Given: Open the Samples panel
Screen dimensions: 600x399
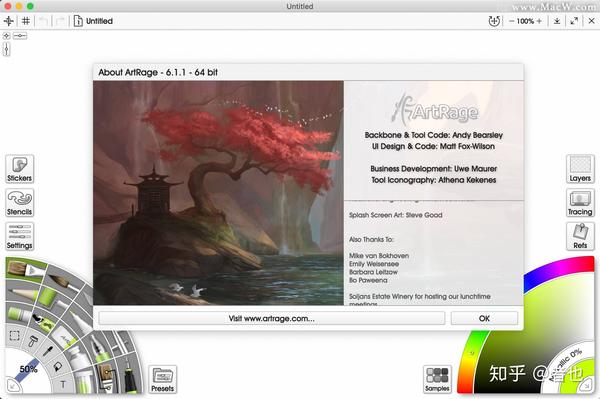Looking at the screenshot, I should point(437,379).
